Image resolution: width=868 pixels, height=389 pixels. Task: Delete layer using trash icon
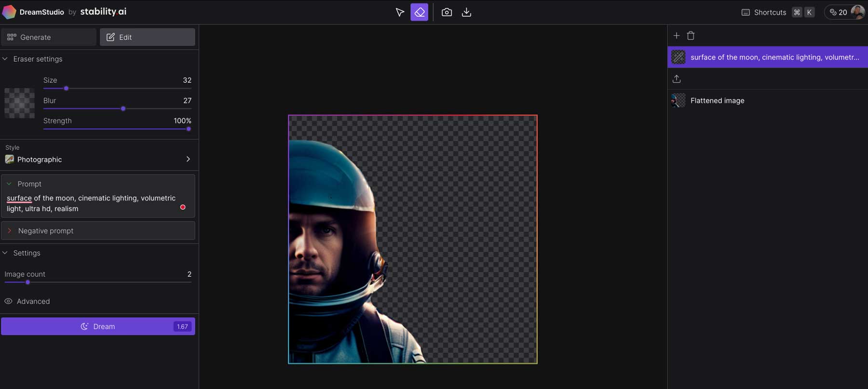[691, 36]
